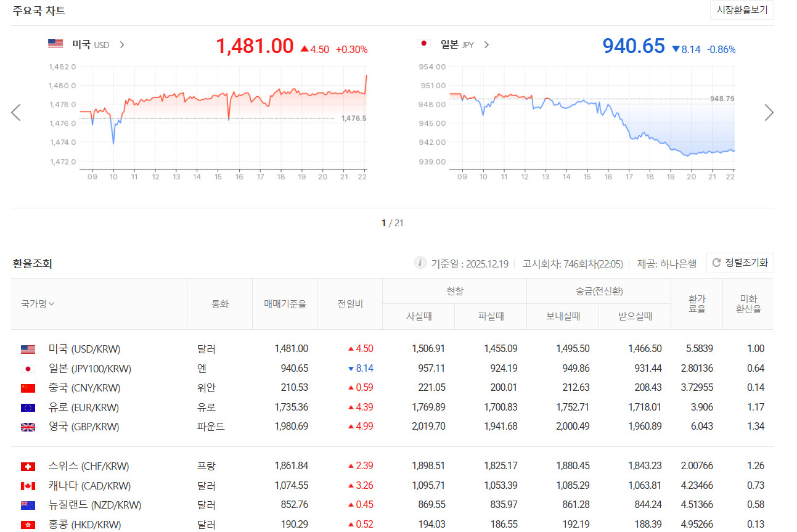Click the Japan flag icon in chart header
Image resolution: width=797 pixels, height=532 pixels.
tap(423, 44)
